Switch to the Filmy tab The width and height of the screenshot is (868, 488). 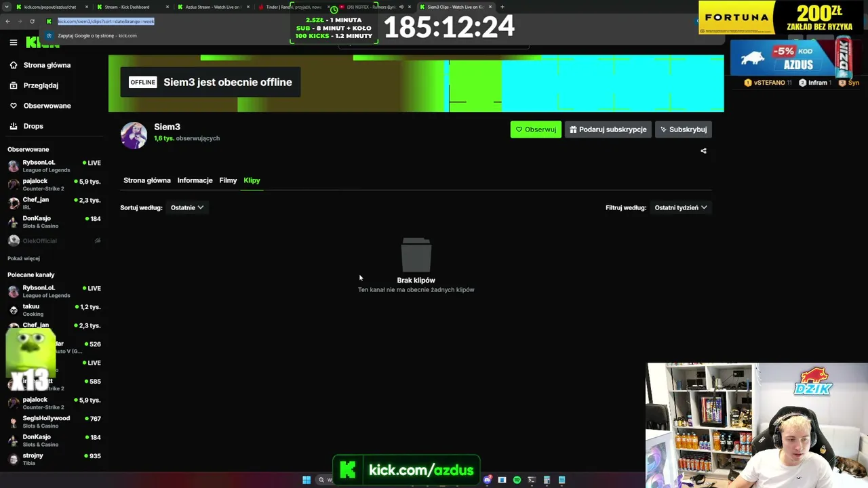(x=228, y=180)
